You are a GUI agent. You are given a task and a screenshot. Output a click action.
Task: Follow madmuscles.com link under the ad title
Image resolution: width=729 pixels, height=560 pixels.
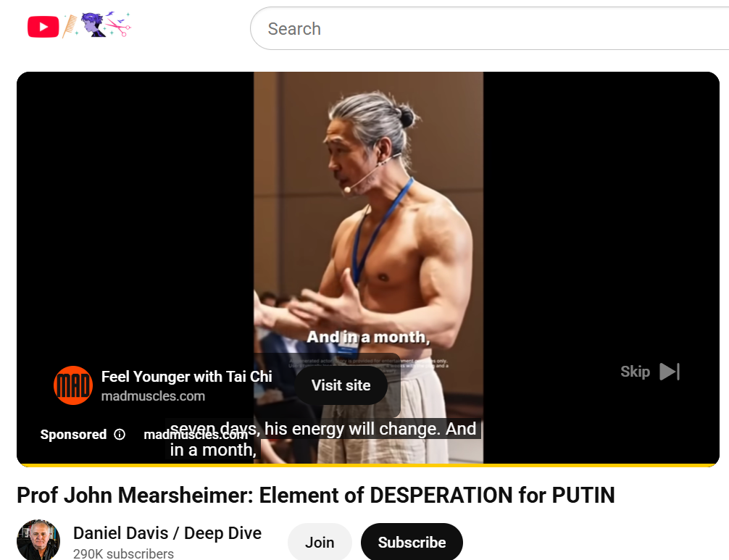pyautogui.click(x=153, y=396)
